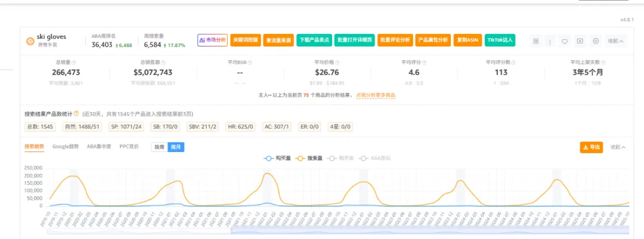644x239 pixels.
Task: Follow the 点我分析更多商品 link
Action: point(376,95)
